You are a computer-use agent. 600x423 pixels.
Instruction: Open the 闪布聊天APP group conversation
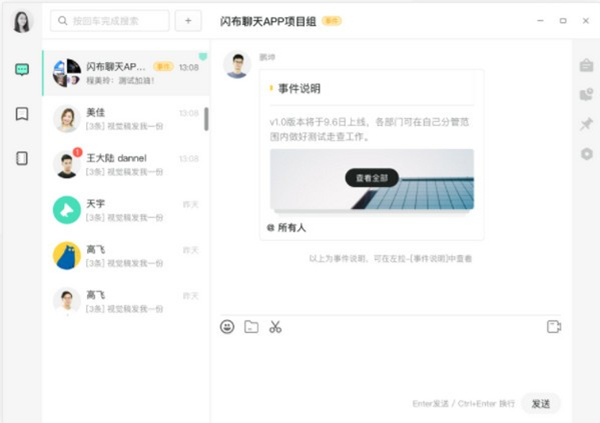tap(125, 74)
